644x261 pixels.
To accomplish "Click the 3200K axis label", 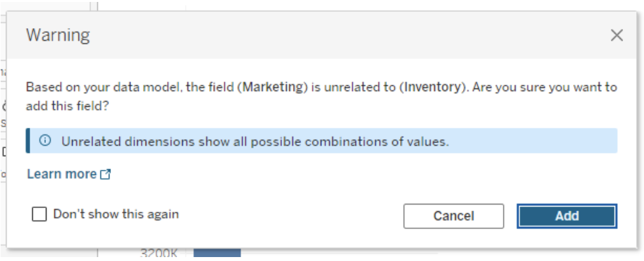I will click(159, 254).
